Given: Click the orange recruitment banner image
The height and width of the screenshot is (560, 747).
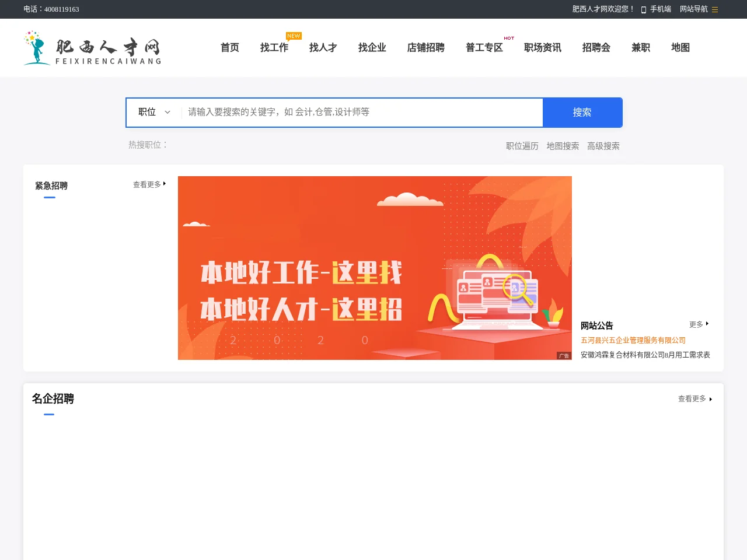Looking at the screenshot, I should [375, 268].
